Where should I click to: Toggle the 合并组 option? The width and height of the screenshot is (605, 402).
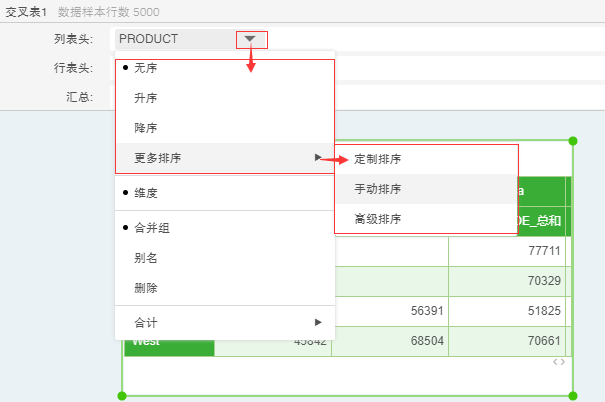(152, 228)
